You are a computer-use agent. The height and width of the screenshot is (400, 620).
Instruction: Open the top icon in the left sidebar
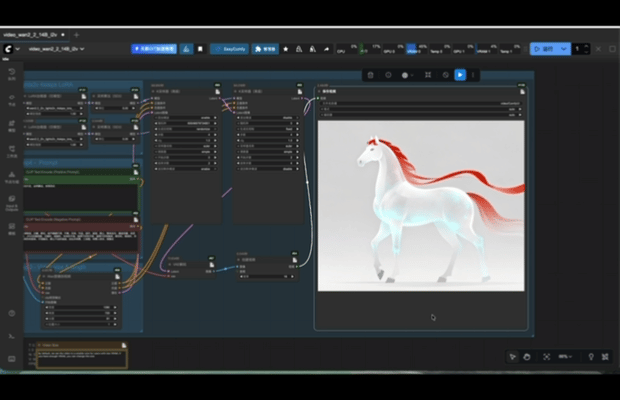(11, 74)
